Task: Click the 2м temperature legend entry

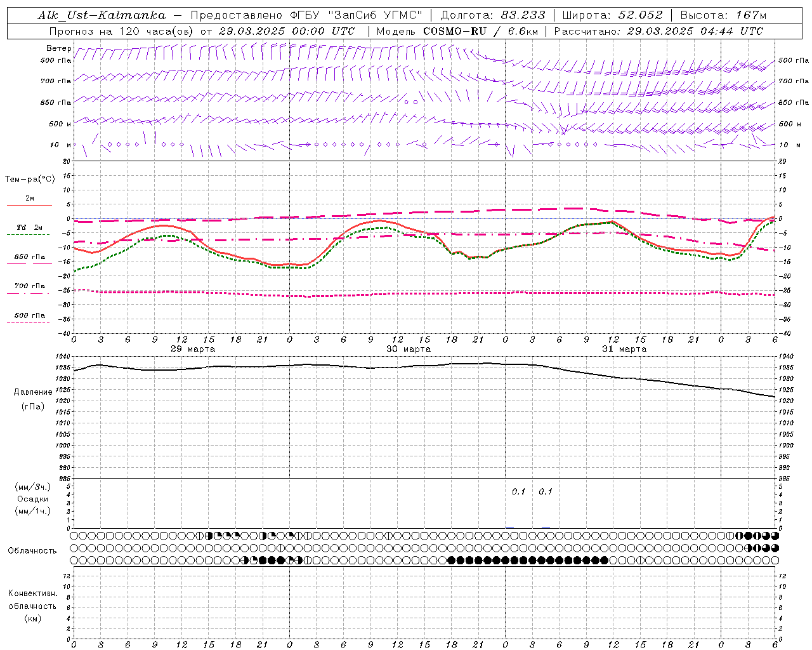Action: pos(30,199)
